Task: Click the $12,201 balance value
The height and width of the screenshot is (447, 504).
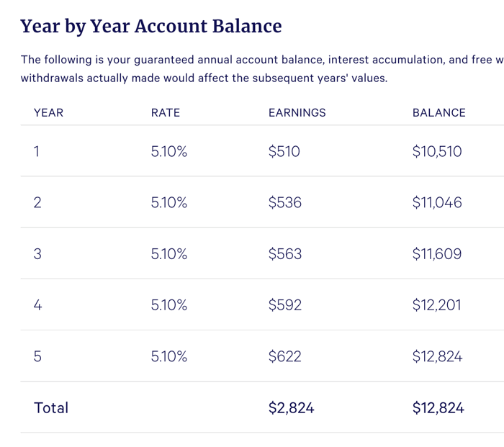Action: [437, 305]
